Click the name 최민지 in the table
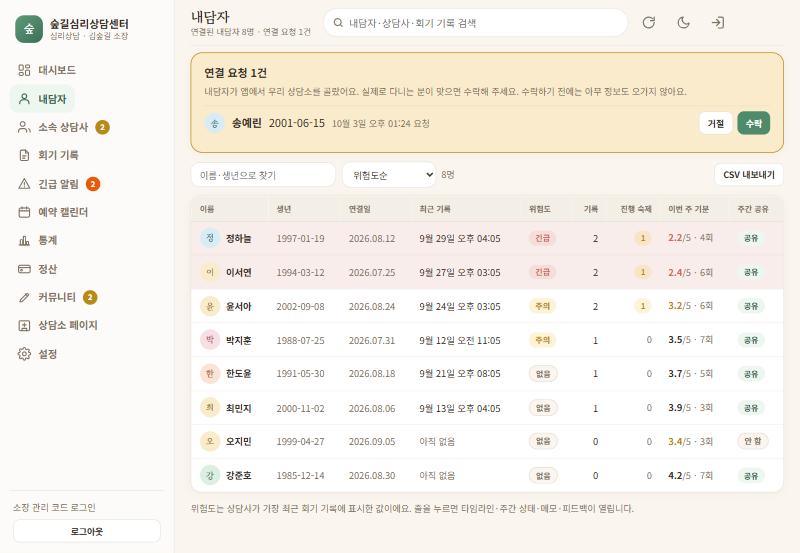Screen dimensions: 800x553 point(239,408)
